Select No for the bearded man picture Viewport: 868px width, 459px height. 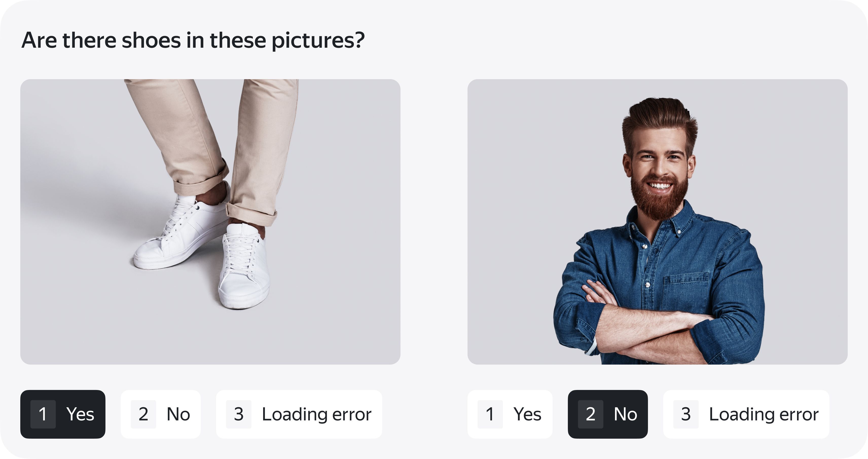[x=608, y=414]
